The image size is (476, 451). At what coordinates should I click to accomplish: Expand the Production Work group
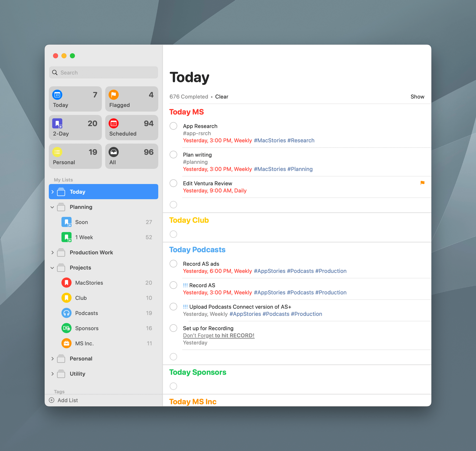tap(52, 252)
